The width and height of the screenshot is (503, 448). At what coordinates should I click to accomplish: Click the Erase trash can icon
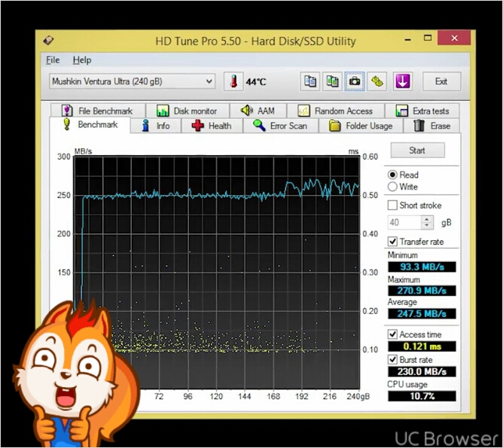coord(419,126)
